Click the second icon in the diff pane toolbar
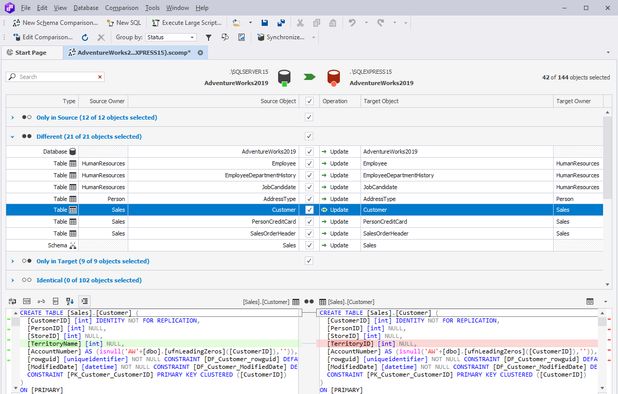This screenshot has width=618, height=394. pos(27,301)
